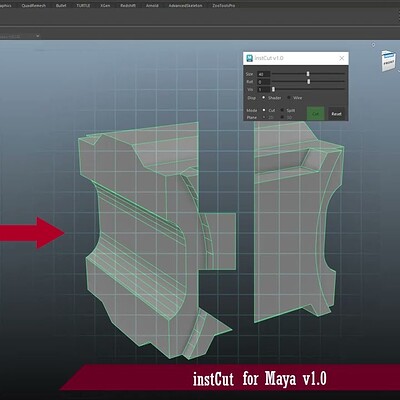Switch to the Bullet shelf tab
This screenshot has width=400, height=400.
[x=61, y=6]
